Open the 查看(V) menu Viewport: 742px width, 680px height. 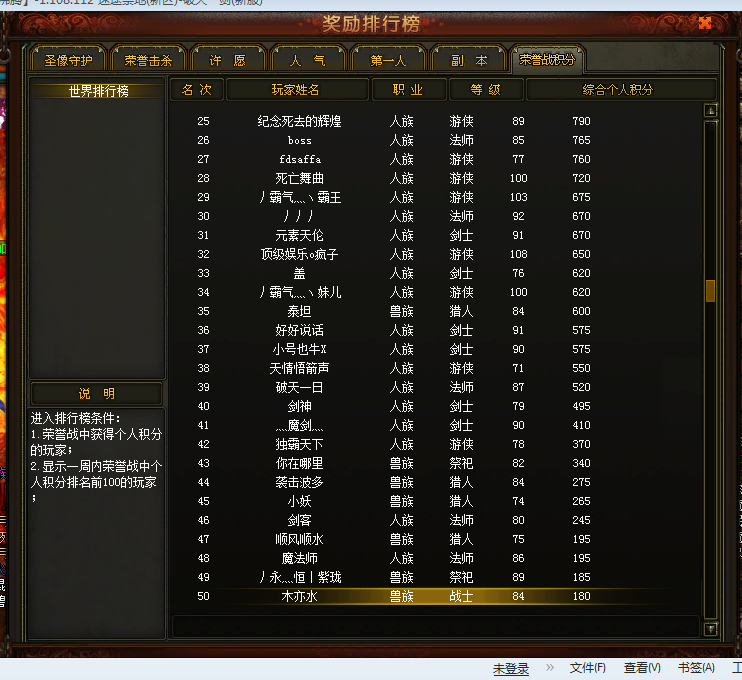(642, 668)
